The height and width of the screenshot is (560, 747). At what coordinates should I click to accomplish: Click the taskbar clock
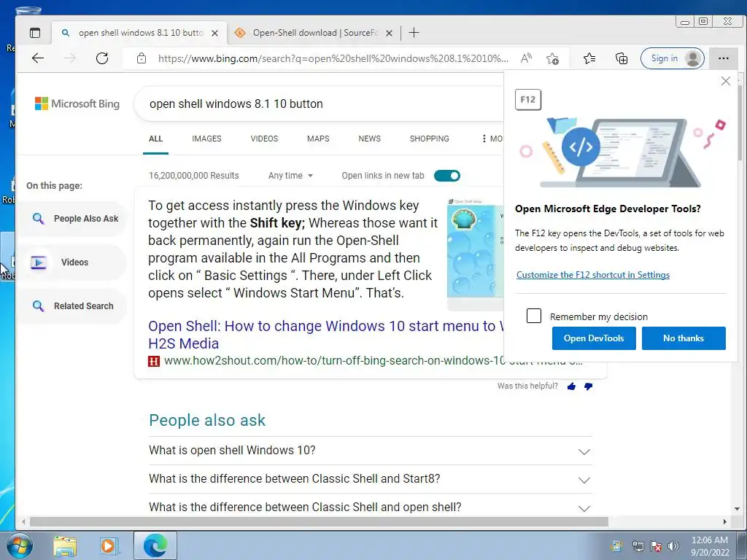pos(710,546)
